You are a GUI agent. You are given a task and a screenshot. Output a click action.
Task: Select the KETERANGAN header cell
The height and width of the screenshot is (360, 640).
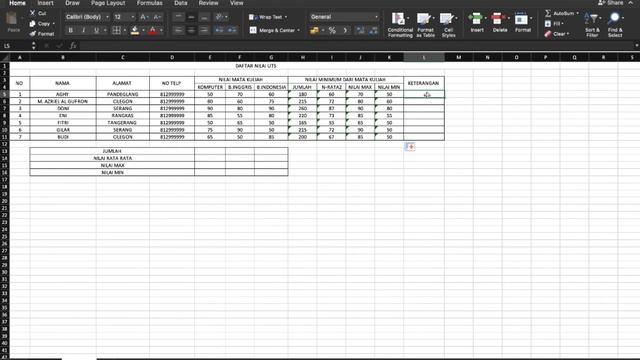pos(424,83)
